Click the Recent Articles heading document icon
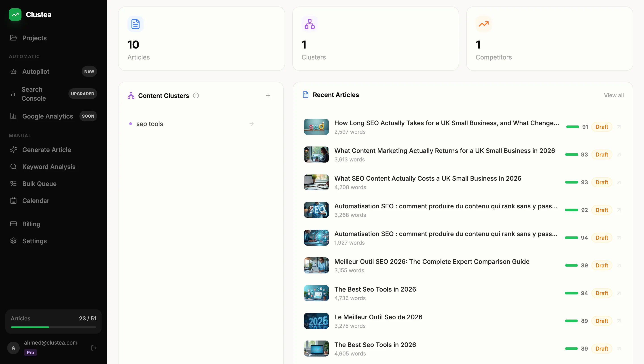This screenshot has width=644, height=364. [305, 95]
